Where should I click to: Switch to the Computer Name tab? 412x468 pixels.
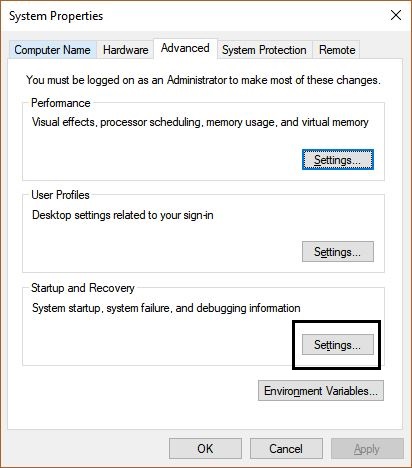(x=52, y=50)
